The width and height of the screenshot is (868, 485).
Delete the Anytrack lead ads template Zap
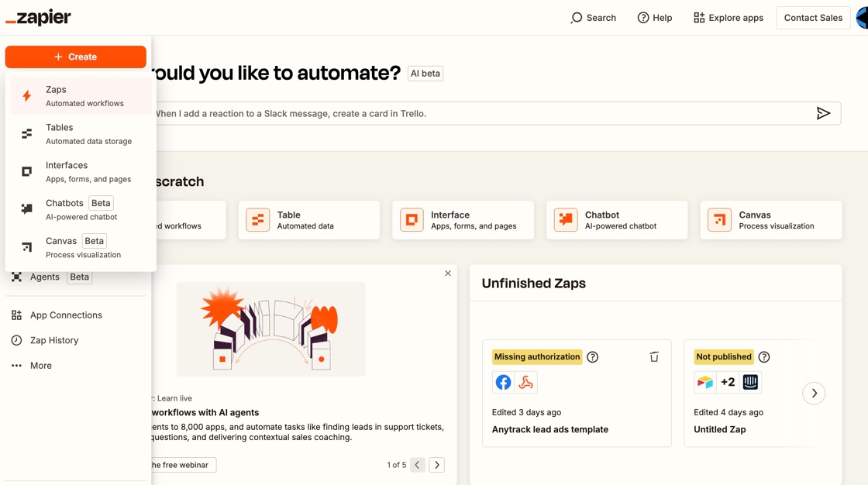(x=654, y=357)
